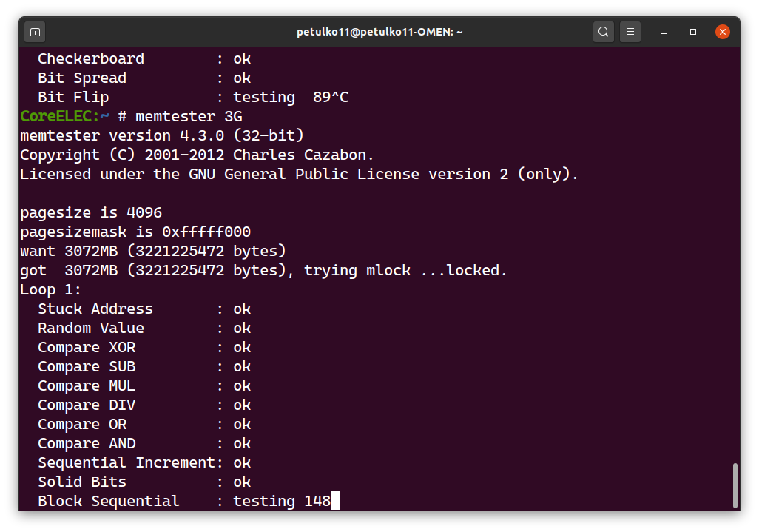Click the 'pagesizemask is 0xfffff000' line

click(135, 232)
